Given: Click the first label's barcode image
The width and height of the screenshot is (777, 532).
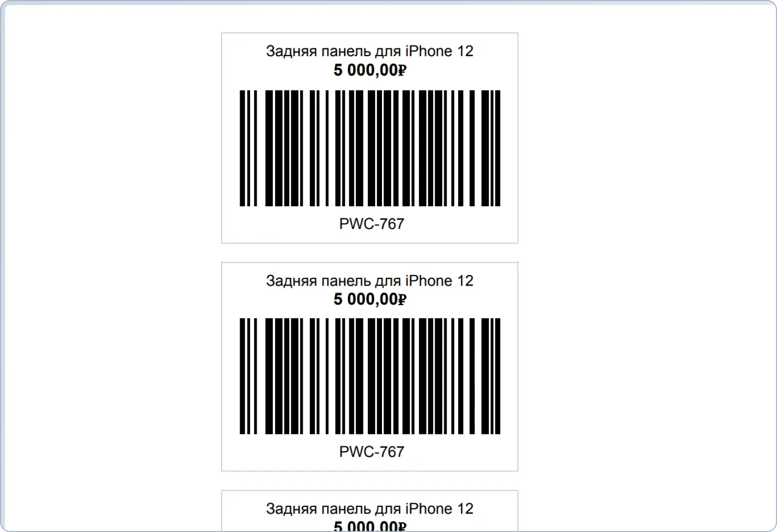Looking at the screenshot, I should click(370, 148).
